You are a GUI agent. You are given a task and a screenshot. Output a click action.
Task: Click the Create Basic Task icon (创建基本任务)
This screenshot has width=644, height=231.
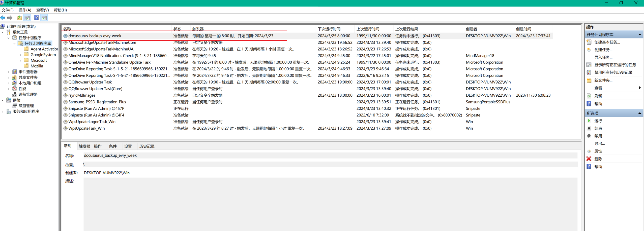[x=589, y=42]
